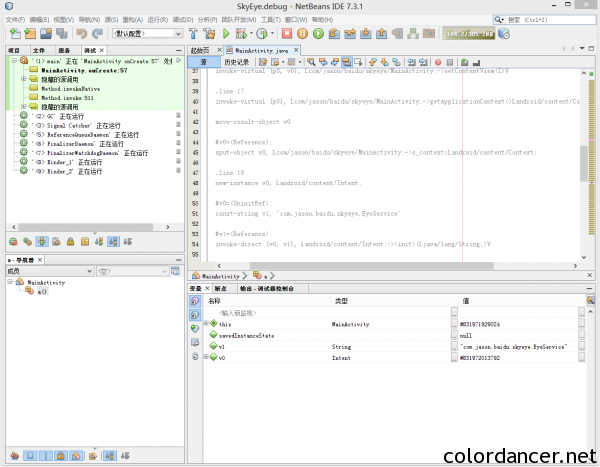Toggle the highlighted sort icon in debugging toolbar
Viewport: 600px width, 467px height.
(x=113, y=242)
